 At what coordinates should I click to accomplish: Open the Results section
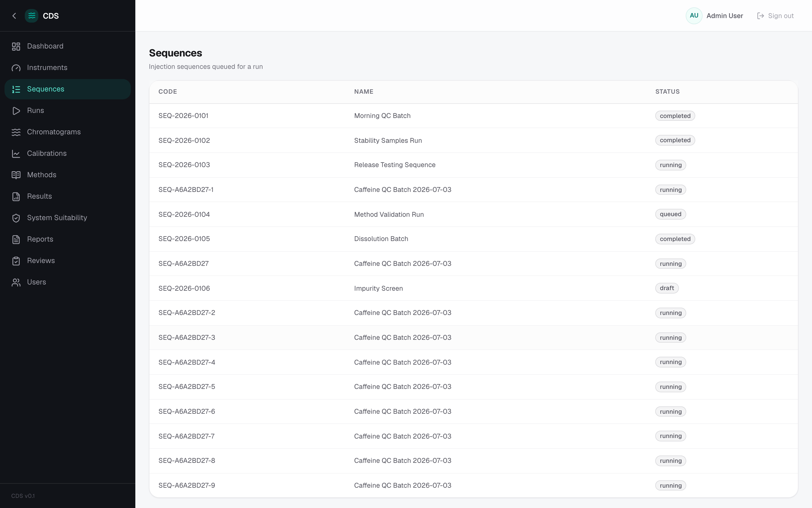coord(67,196)
